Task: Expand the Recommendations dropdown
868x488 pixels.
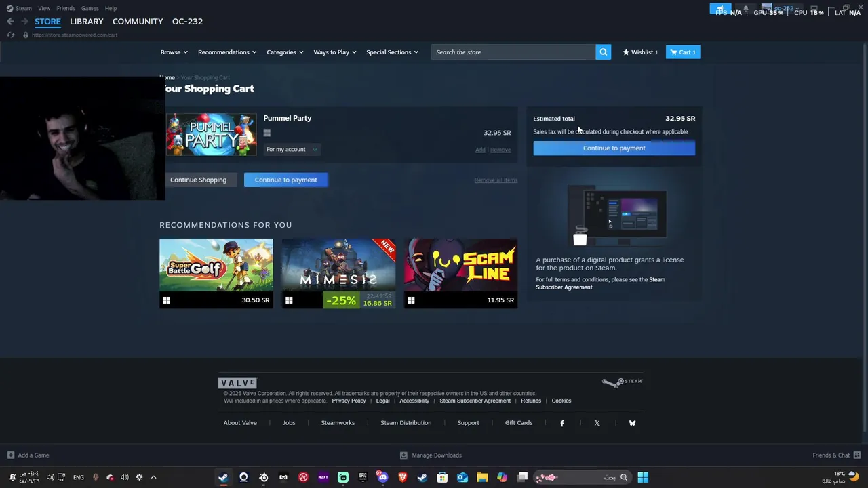Action: point(227,52)
